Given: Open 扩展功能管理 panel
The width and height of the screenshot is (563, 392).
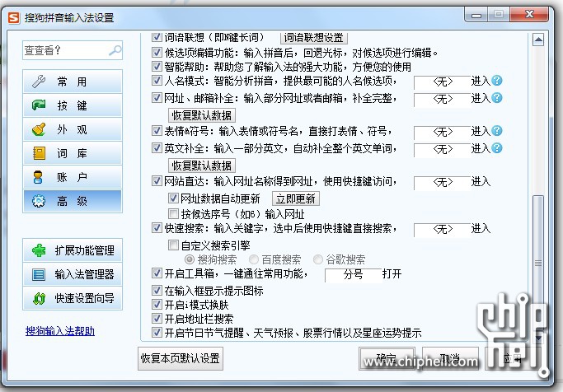Looking at the screenshot, I should click(x=73, y=250).
